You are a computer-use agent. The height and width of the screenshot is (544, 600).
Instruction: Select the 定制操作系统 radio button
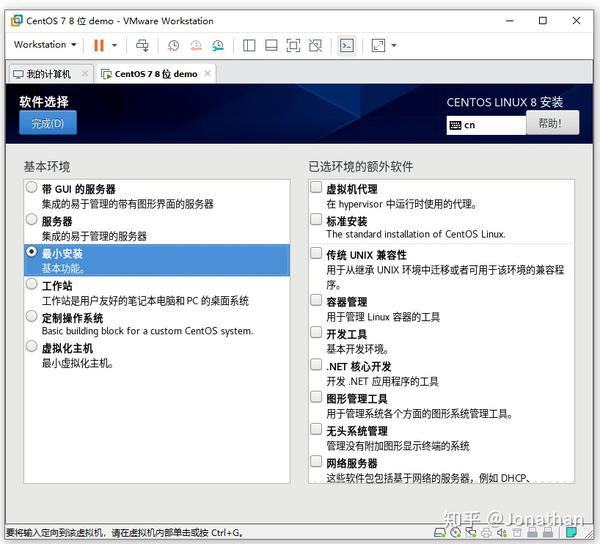click(31, 316)
